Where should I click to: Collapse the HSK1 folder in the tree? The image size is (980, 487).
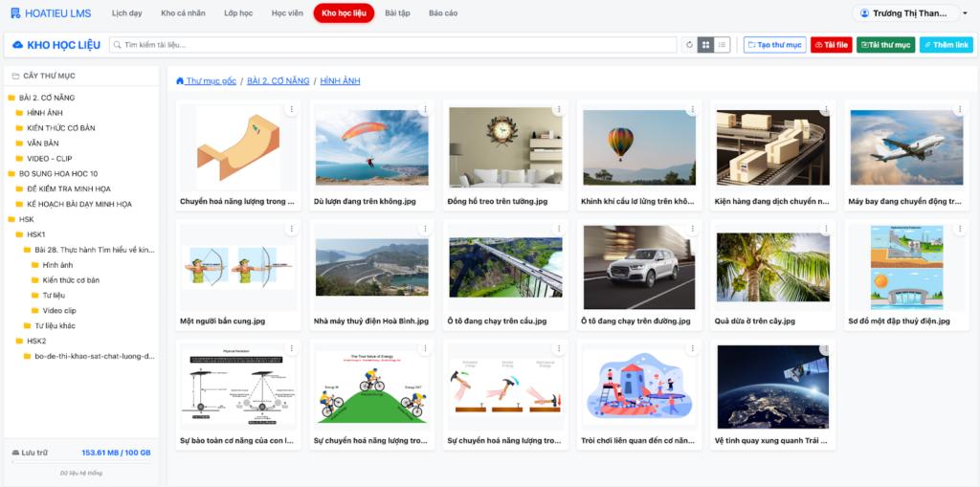(36, 234)
